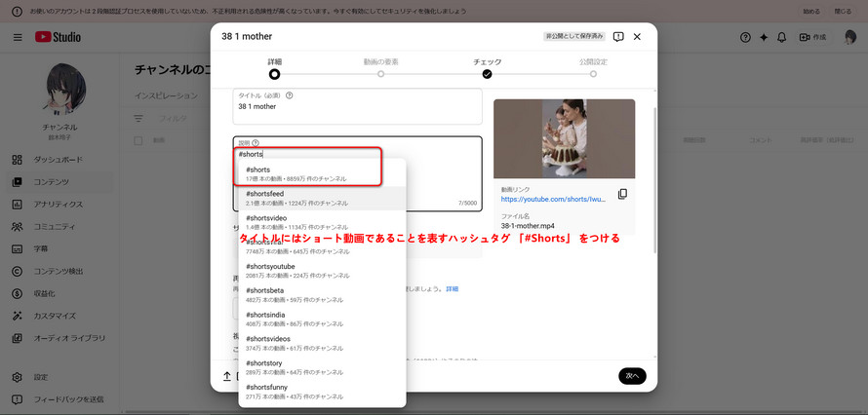Screen dimensions: 868x415
Task: Click the warning icon in top banner
Action: tap(17, 11)
